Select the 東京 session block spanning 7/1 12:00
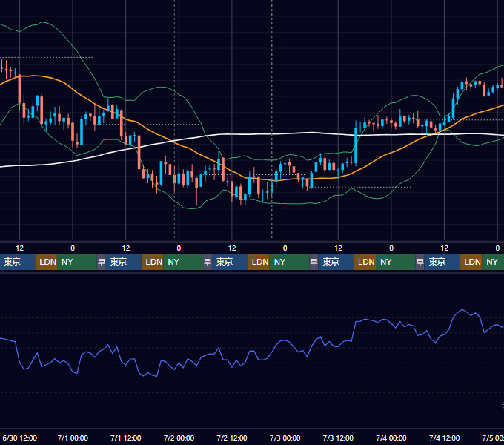Viewport: 504px width, 445px height. (x=124, y=262)
